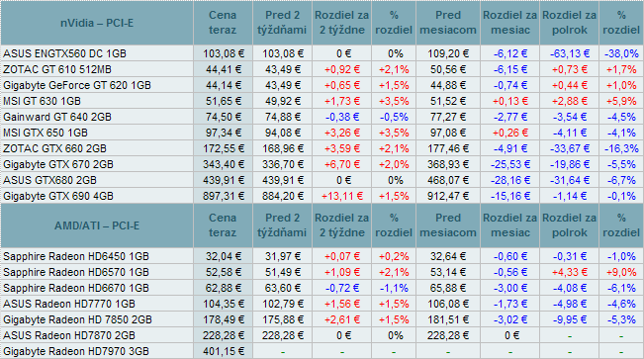Click the ZOTAC GTX 660 2GB price 172,55 €

(x=224, y=148)
